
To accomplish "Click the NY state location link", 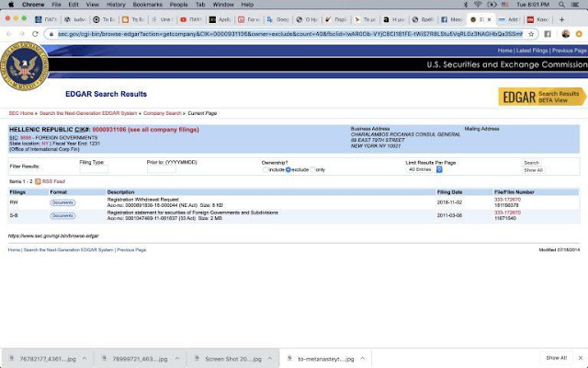I will [x=45, y=144].
